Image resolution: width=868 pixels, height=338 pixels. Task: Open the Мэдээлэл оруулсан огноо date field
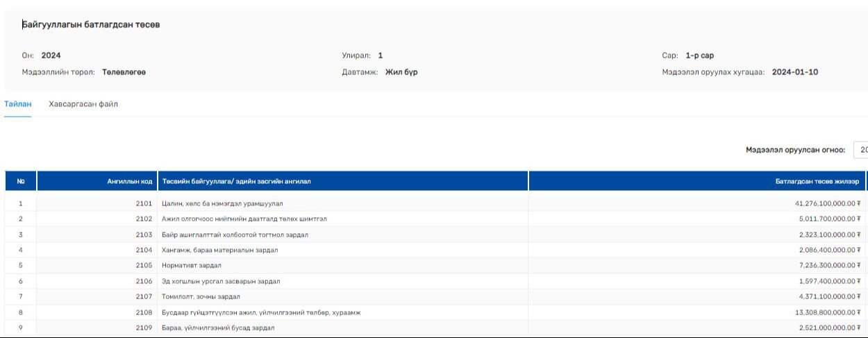[860, 150]
